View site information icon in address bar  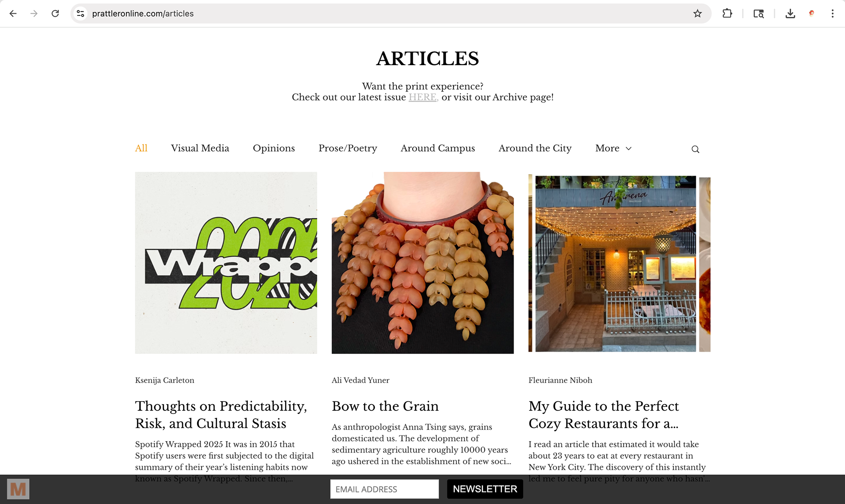coord(81,14)
